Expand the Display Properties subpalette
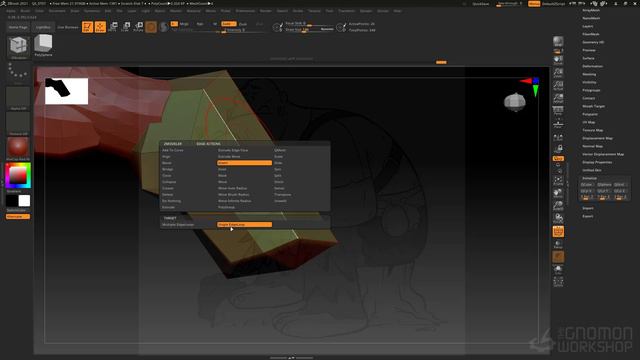The width and height of the screenshot is (640, 360). (597, 162)
